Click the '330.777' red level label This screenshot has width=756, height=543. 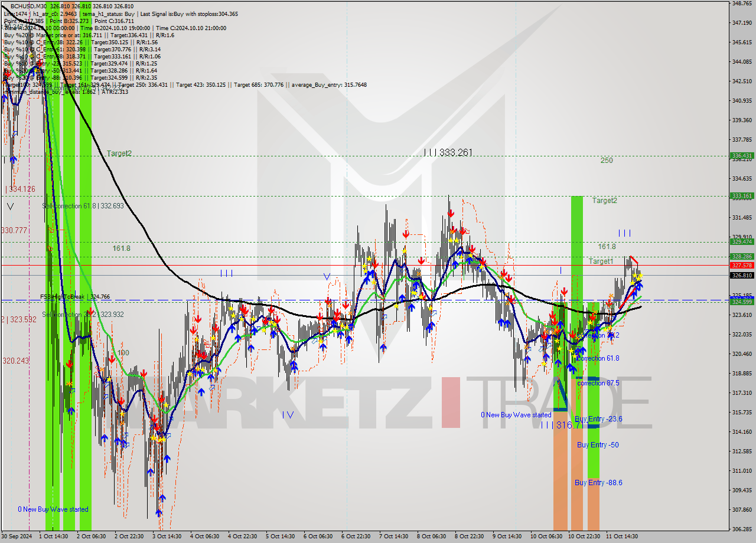(x=14, y=230)
